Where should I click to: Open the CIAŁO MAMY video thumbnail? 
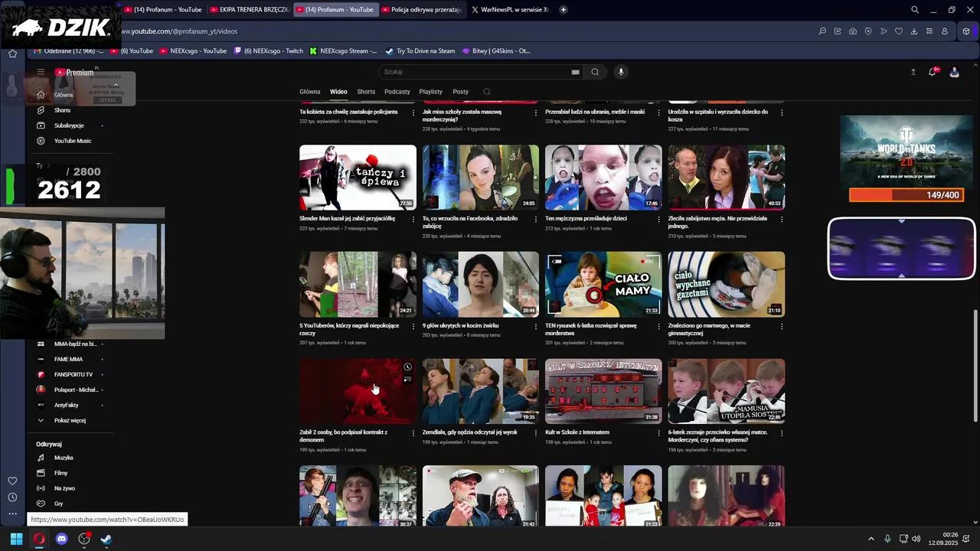pyautogui.click(x=603, y=284)
